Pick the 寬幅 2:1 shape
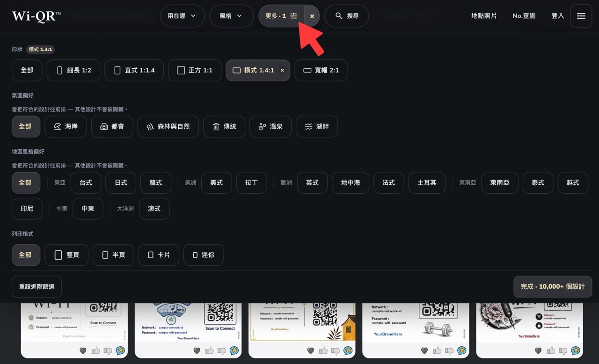599x364 pixels. click(x=321, y=70)
